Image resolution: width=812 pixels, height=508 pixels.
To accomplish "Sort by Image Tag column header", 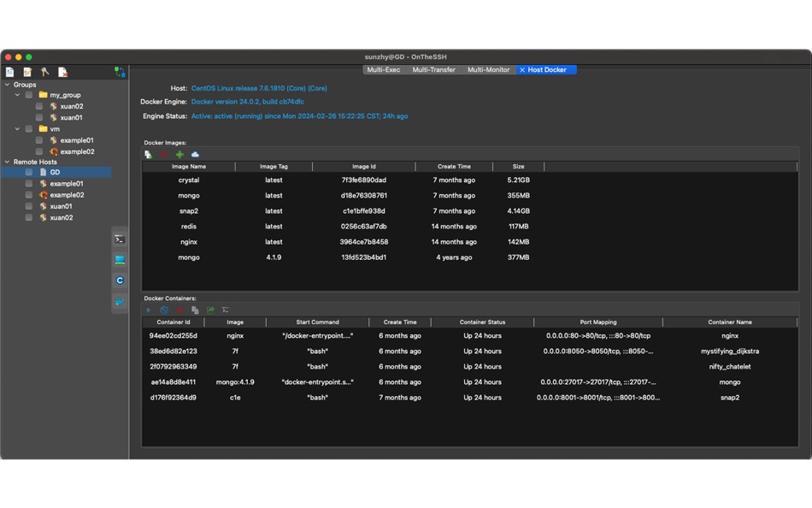I will [274, 167].
